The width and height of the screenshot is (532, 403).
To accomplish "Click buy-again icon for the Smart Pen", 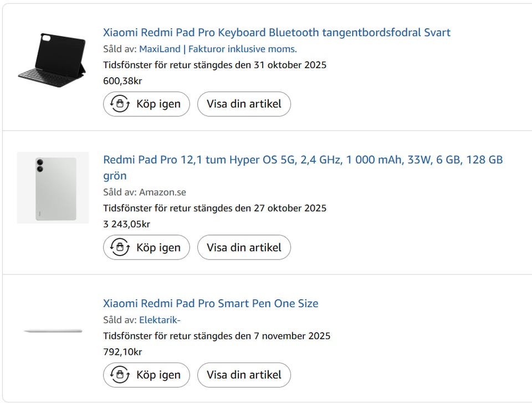I will [120, 375].
